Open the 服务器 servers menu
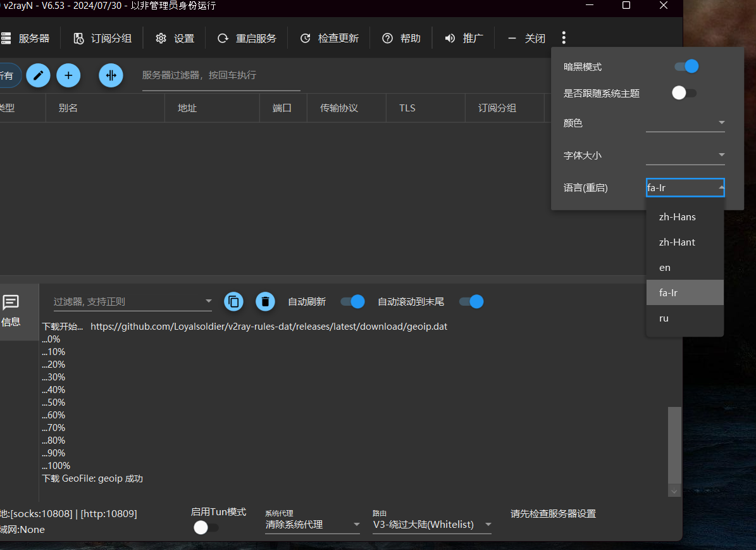Screen dimensions: 756x550 point(25,39)
